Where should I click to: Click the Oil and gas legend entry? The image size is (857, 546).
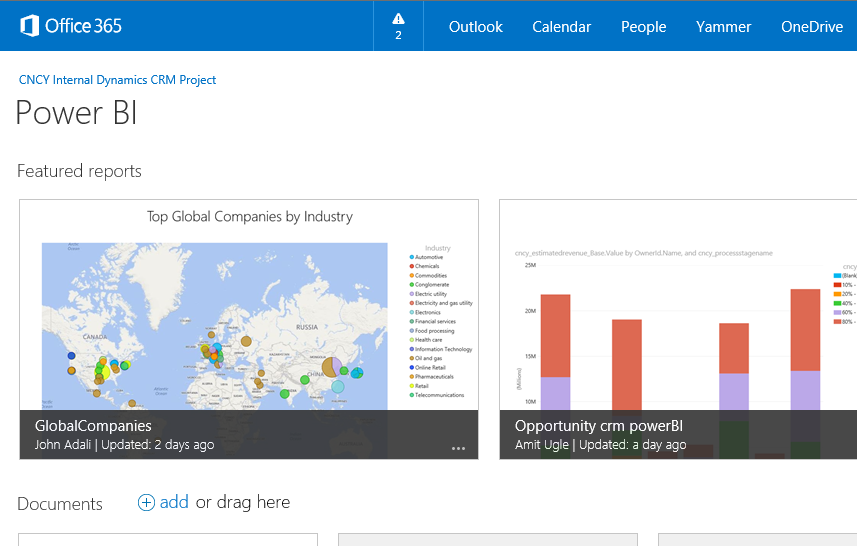pyautogui.click(x=428, y=358)
